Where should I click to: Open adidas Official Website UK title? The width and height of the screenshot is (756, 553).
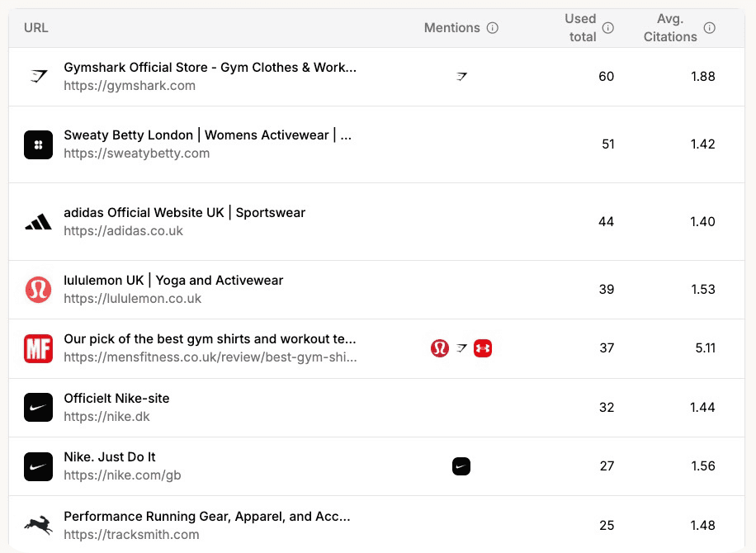[x=185, y=213]
